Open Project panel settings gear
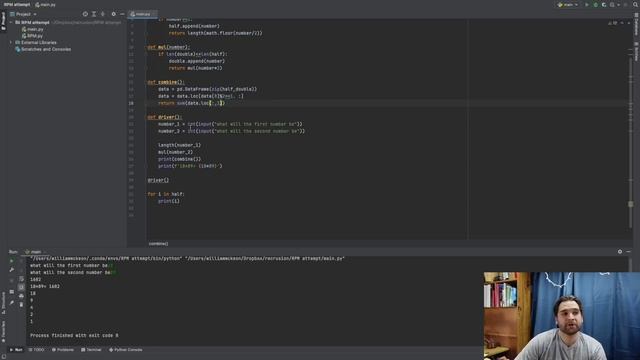 [x=113, y=14]
